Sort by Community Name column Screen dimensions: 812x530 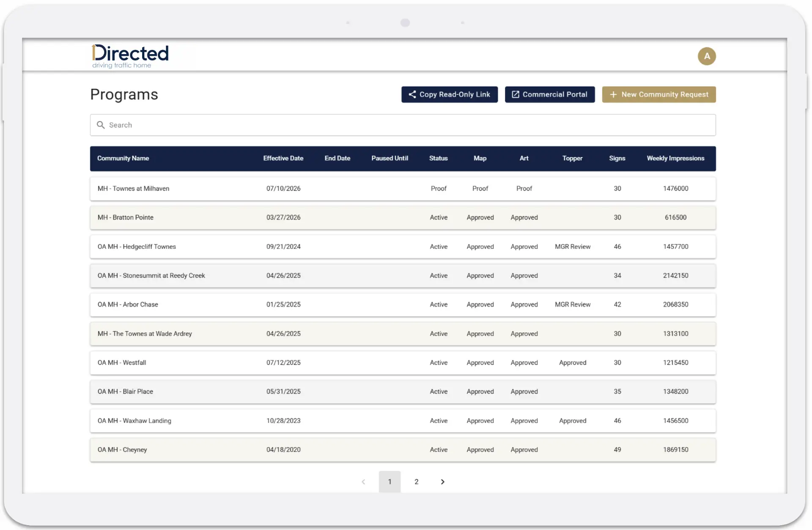[x=123, y=158]
